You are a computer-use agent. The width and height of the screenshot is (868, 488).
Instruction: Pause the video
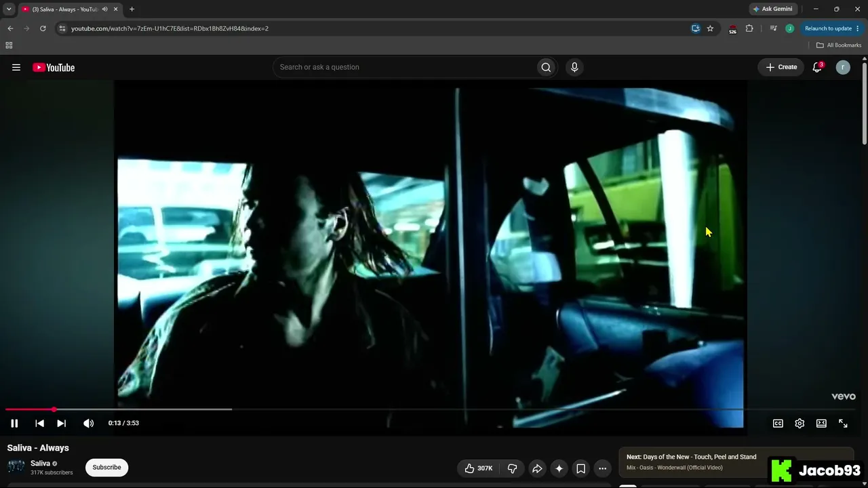(x=14, y=423)
